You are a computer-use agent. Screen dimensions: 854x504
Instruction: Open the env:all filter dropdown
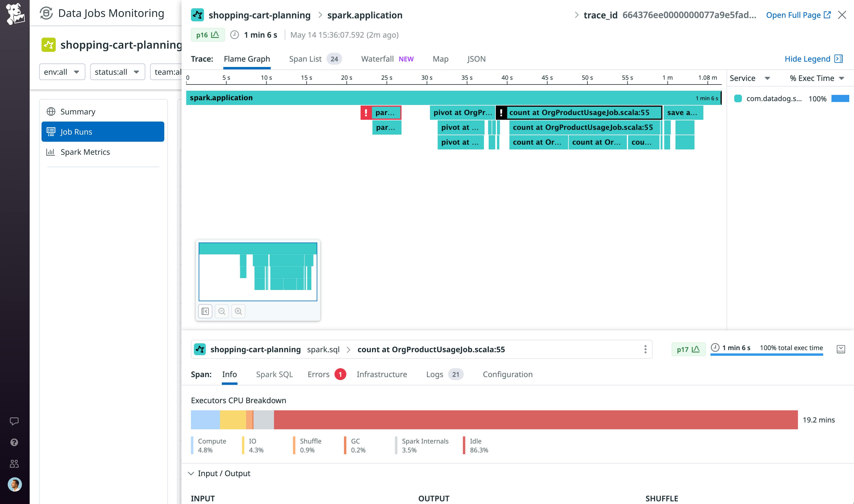click(x=62, y=72)
